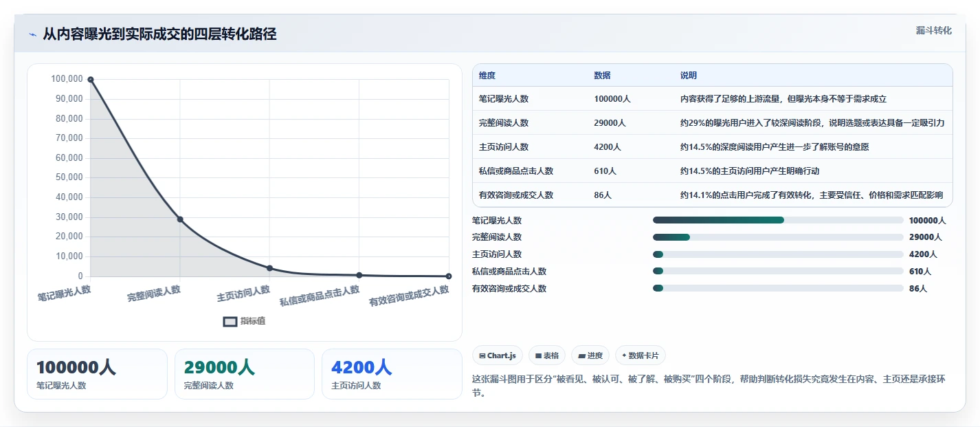Click the 完整阅读人数 x-axis label

click(x=154, y=294)
